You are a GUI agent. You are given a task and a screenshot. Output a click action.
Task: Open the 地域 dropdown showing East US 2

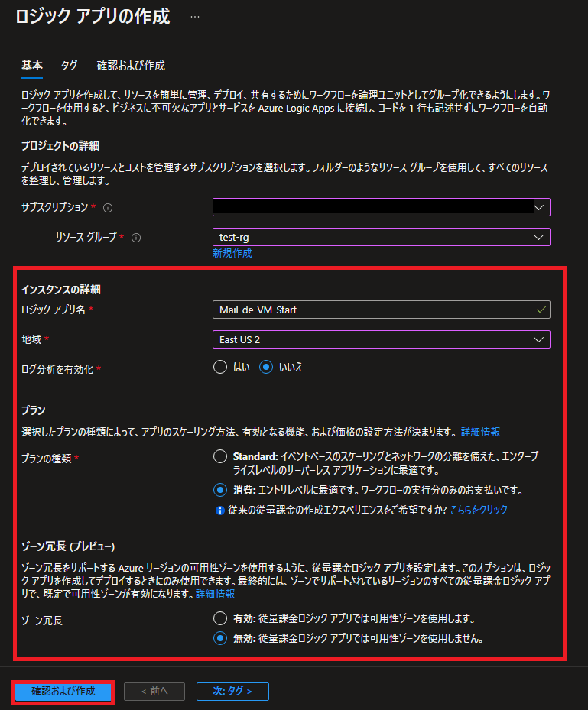click(x=382, y=339)
